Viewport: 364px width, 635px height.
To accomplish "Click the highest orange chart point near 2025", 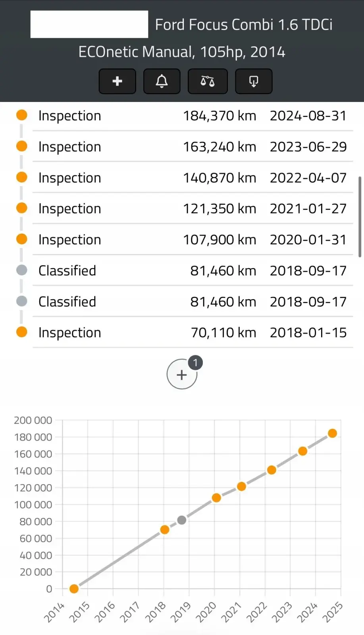I will click(x=333, y=433).
